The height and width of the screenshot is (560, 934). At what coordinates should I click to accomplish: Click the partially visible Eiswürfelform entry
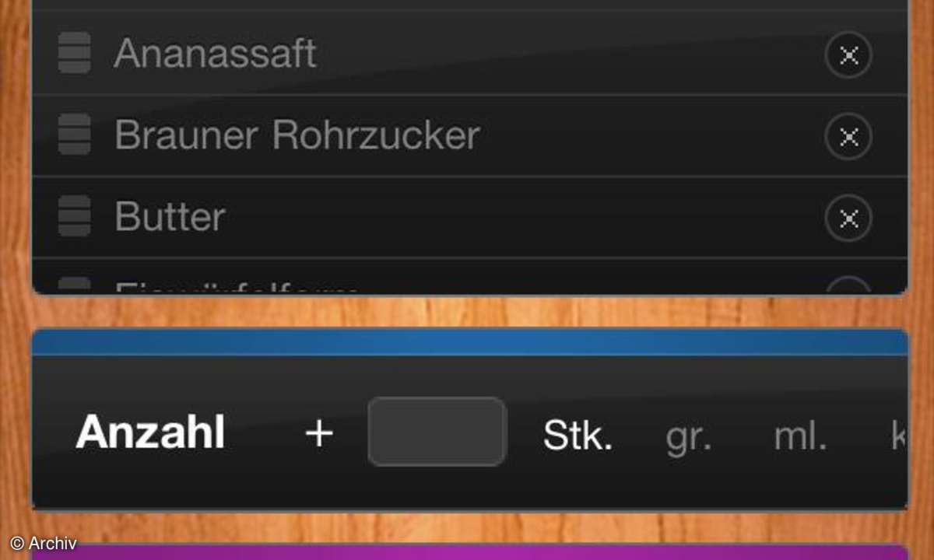click(469, 277)
